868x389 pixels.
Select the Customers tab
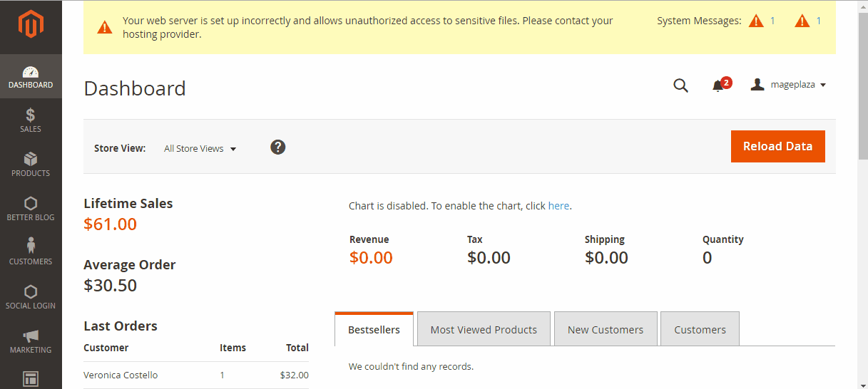pos(700,329)
